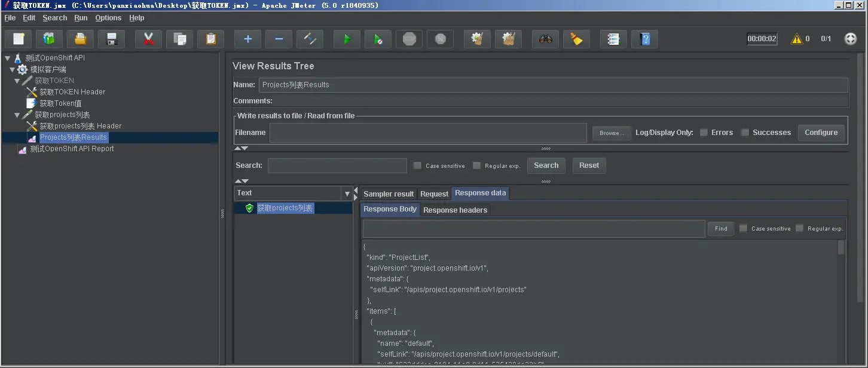Switch to the Sampler result tab
The width and height of the screenshot is (868, 368).
click(389, 194)
